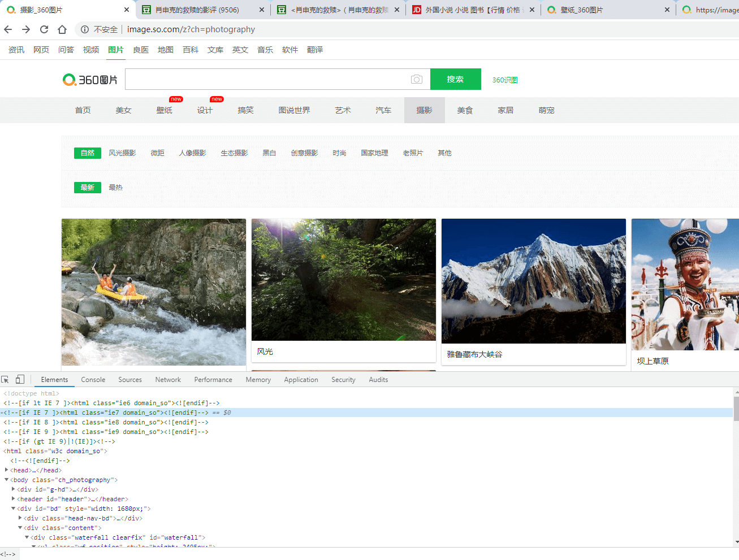The image size is (739, 560).
Task: Select the 国家地理 category filter
Action: (375, 153)
